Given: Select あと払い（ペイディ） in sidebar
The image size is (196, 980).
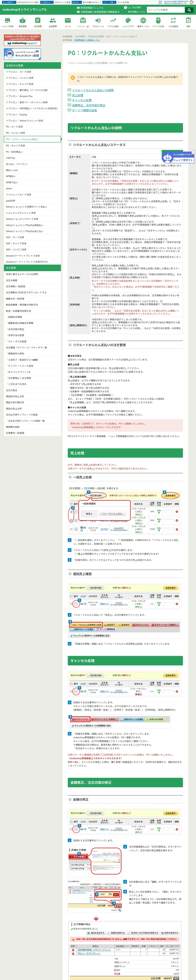Looking at the screenshot, I should tap(32, 164).
